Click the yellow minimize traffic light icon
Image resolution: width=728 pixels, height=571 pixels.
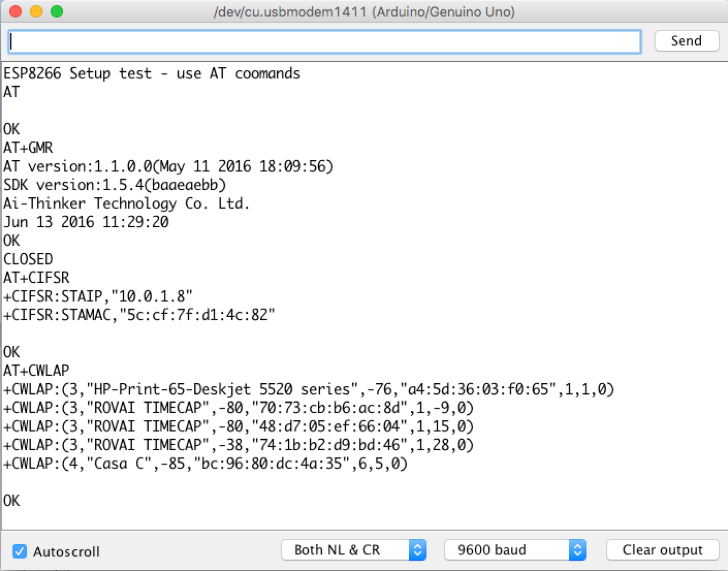point(36,11)
